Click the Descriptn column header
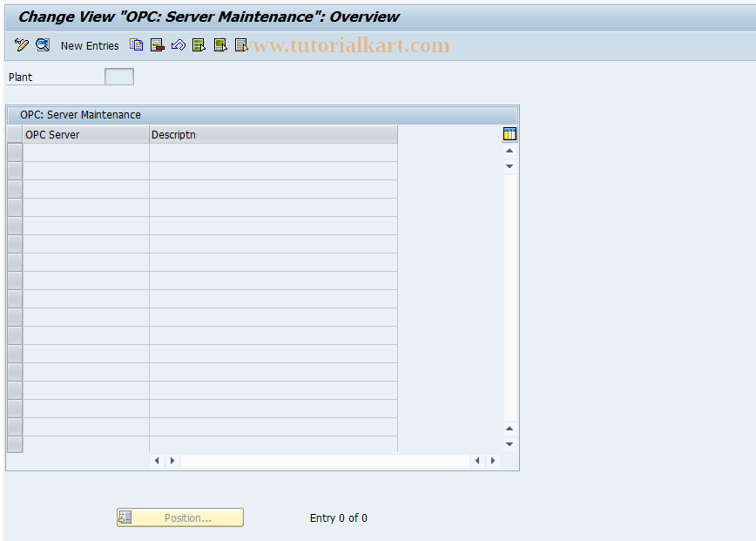Image resolution: width=756 pixels, height=541 pixels. click(x=273, y=134)
